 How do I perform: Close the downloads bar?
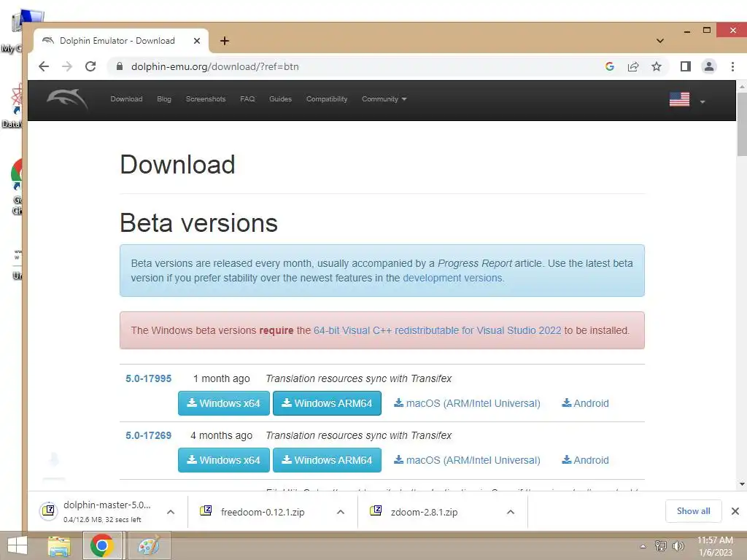[735, 511]
